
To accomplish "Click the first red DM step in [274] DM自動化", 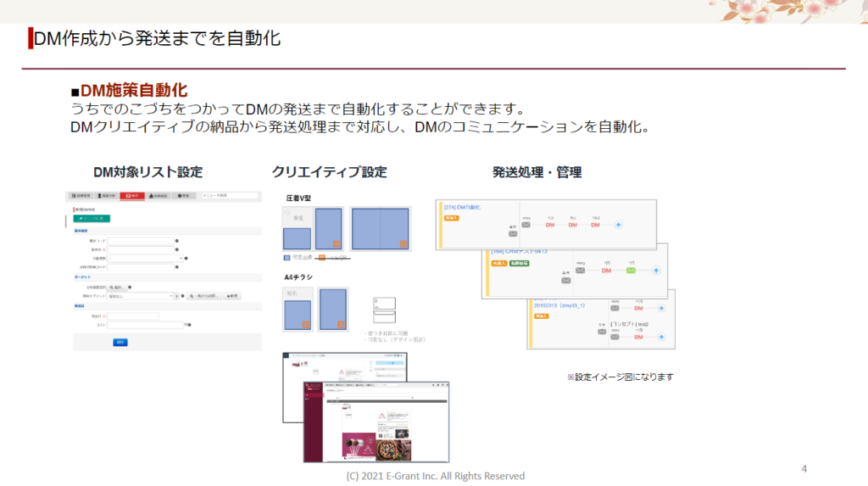I will coord(550,224).
